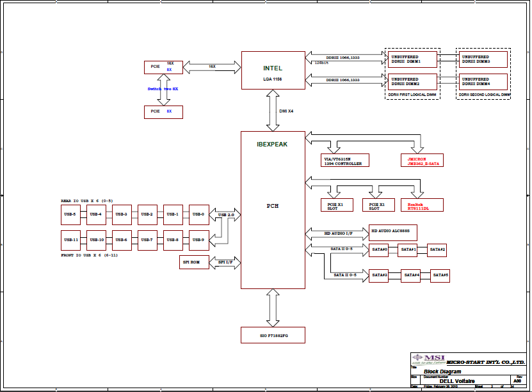Click the JMICRON JMB362 E-SATA block
The height and width of the screenshot is (392, 532).
(421, 160)
